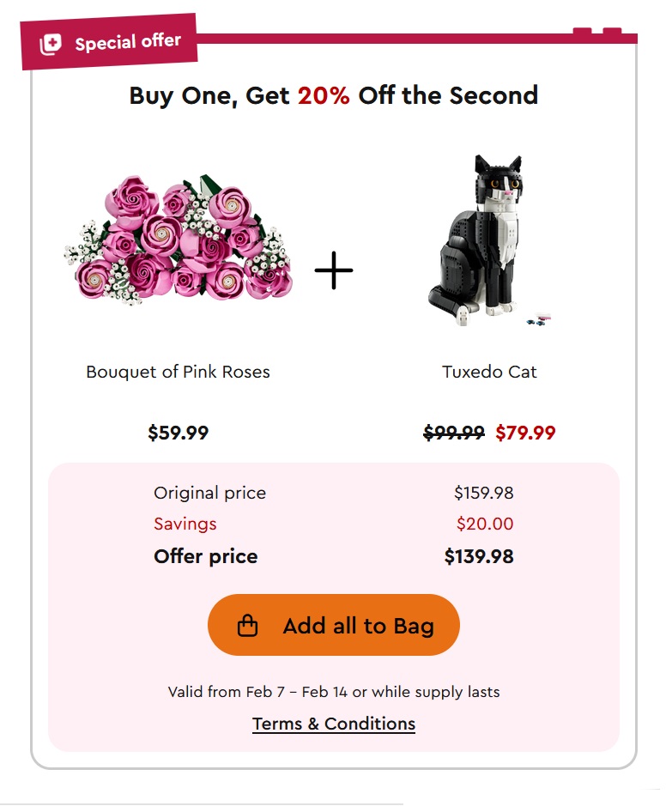Viewport: 672px width, 806px height.
Task: Click the $20.00 savings amount
Action: click(485, 524)
